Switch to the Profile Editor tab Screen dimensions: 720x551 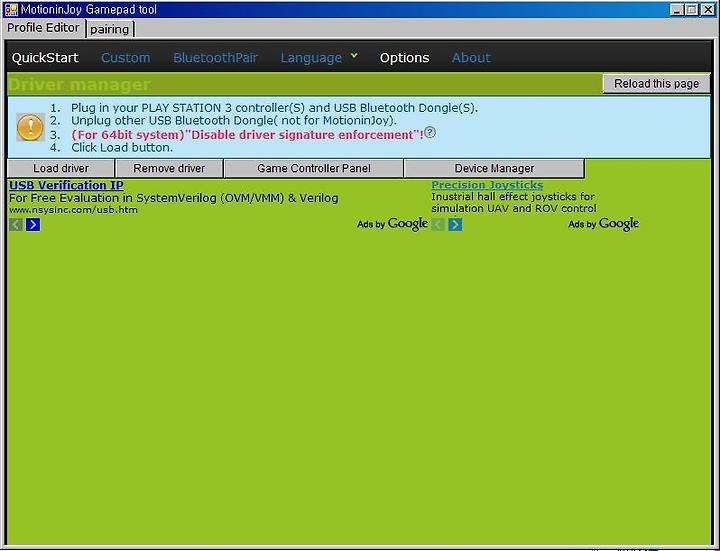point(43,28)
